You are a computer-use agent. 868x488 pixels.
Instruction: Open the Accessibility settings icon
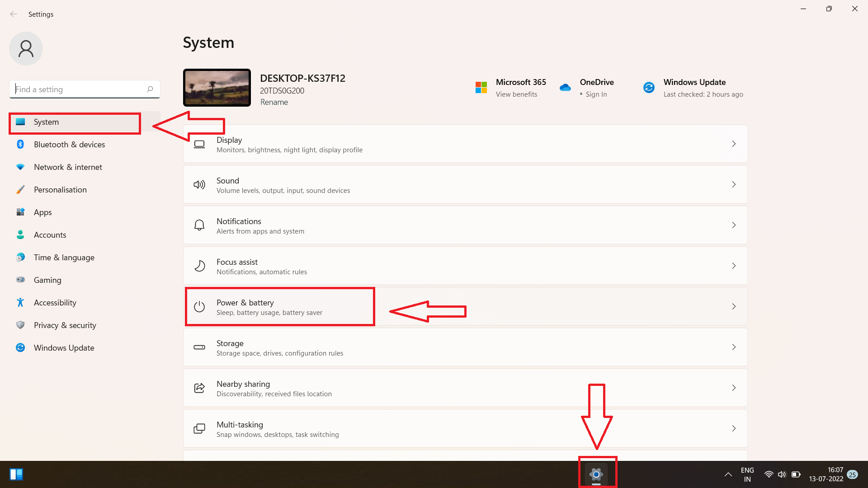click(20, 303)
